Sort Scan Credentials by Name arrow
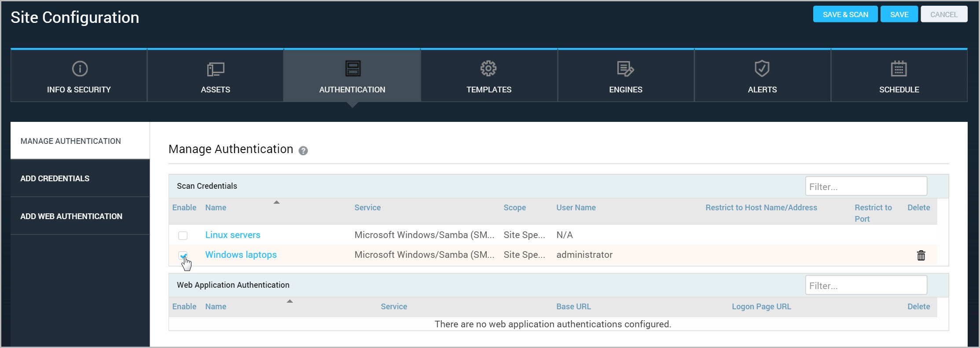 point(276,202)
